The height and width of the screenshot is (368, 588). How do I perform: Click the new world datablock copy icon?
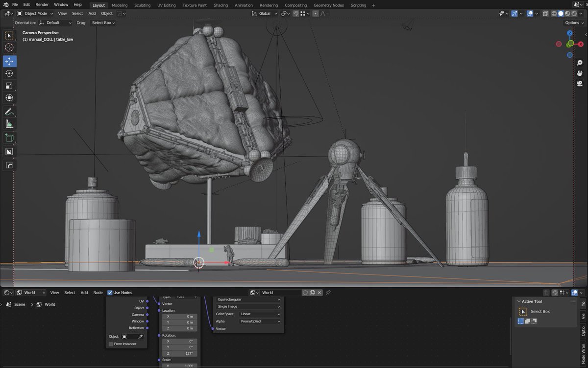(x=312, y=293)
